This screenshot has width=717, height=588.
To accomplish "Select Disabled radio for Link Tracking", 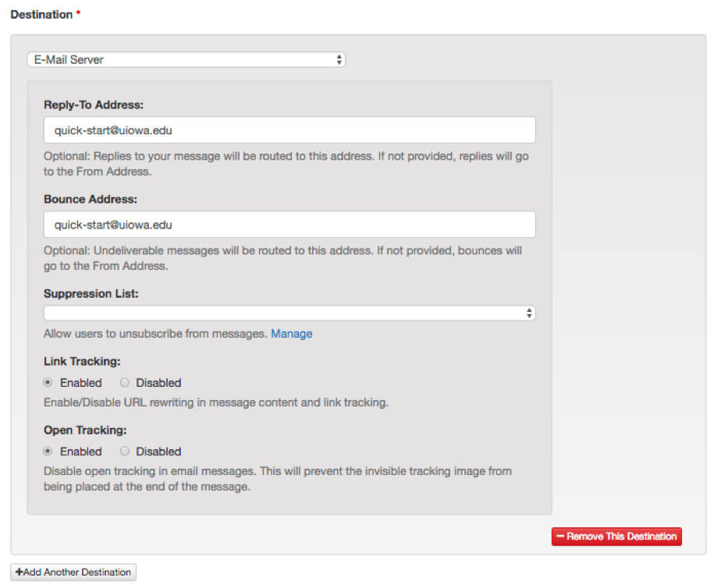I will tap(125, 383).
